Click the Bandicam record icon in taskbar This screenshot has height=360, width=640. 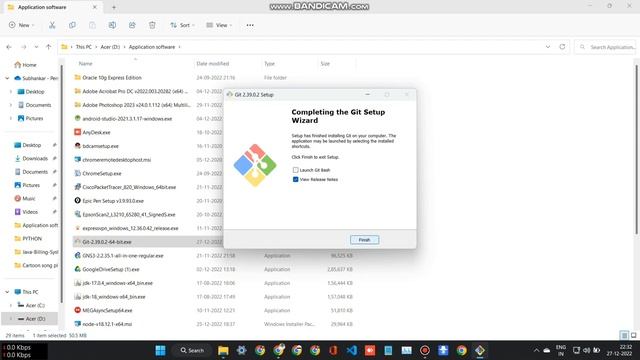pyautogui.click(x=425, y=350)
